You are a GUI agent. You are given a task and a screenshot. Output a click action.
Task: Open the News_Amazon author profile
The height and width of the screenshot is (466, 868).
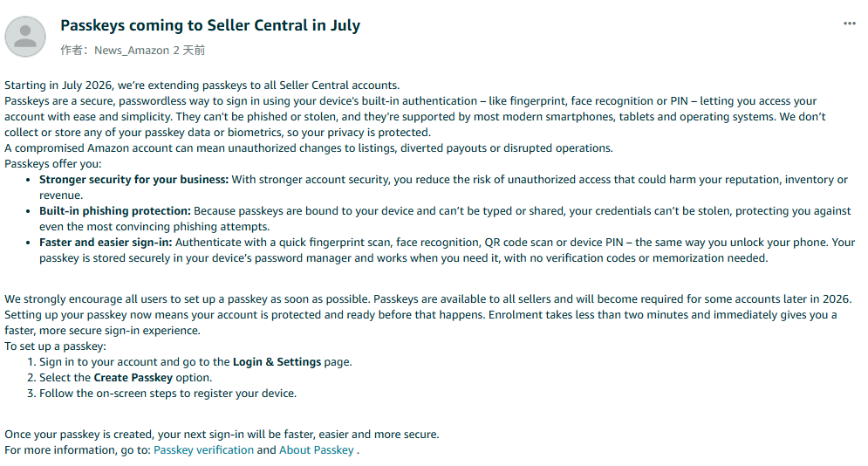click(x=132, y=51)
